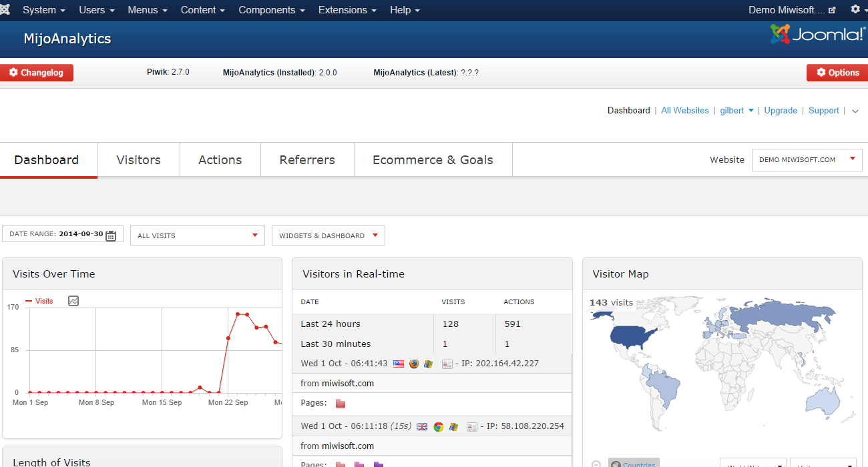Switch to the Referrers tab
Image resolution: width=868 pixels, height=467 pixels.
[307, 160]
